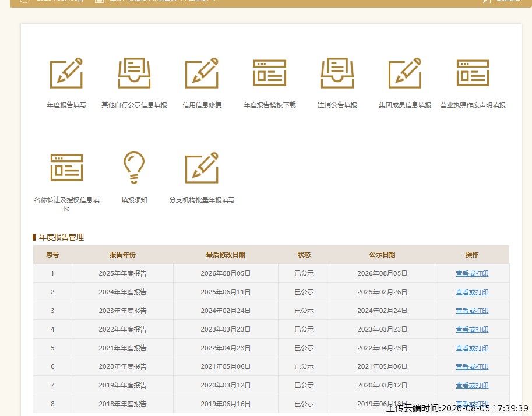Click the 集团成员信息填报 label
The height and width of the screenshot is (416, 532).
point(405,105)
